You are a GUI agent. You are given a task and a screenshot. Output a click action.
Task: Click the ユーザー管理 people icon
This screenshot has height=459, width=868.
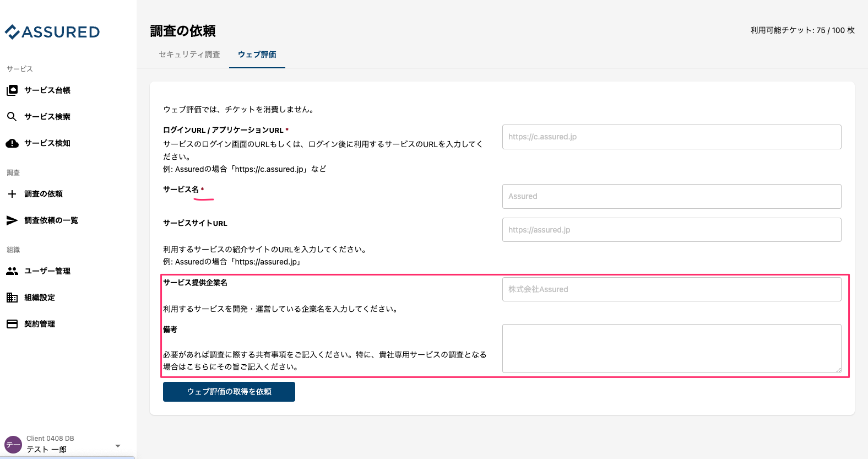pos(12,271)
